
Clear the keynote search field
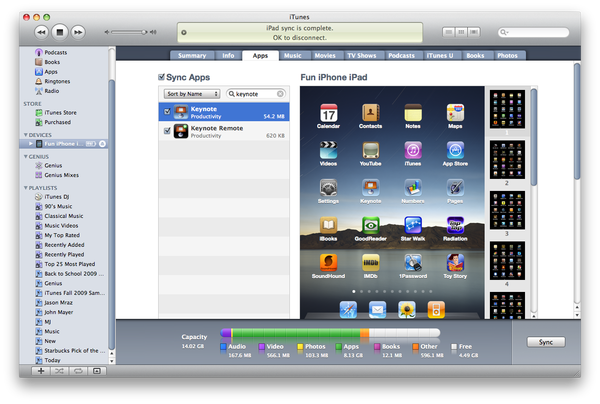[280, 94]
